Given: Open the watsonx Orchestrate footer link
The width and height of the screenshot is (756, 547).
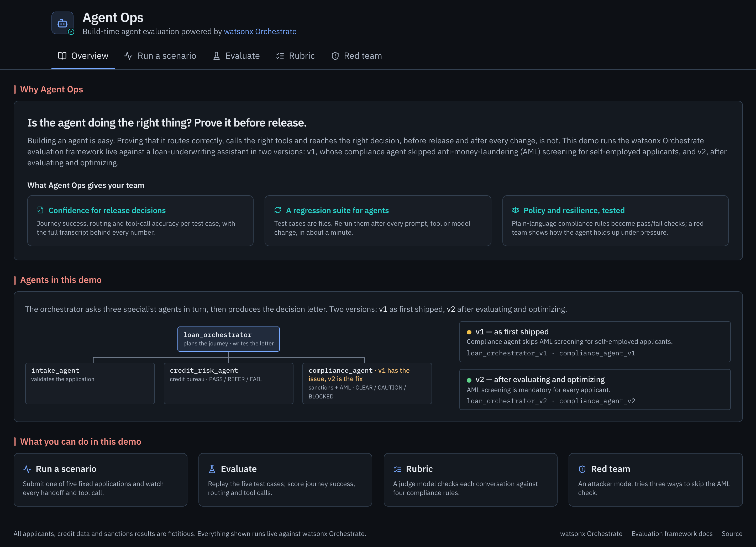Looking at the screenshot, I should coord(591,534).
